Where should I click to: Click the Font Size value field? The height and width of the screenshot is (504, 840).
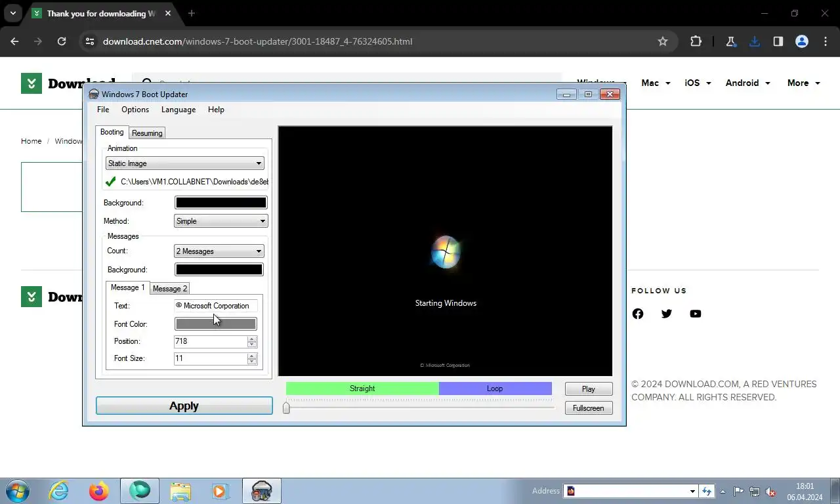coord(210,358)
